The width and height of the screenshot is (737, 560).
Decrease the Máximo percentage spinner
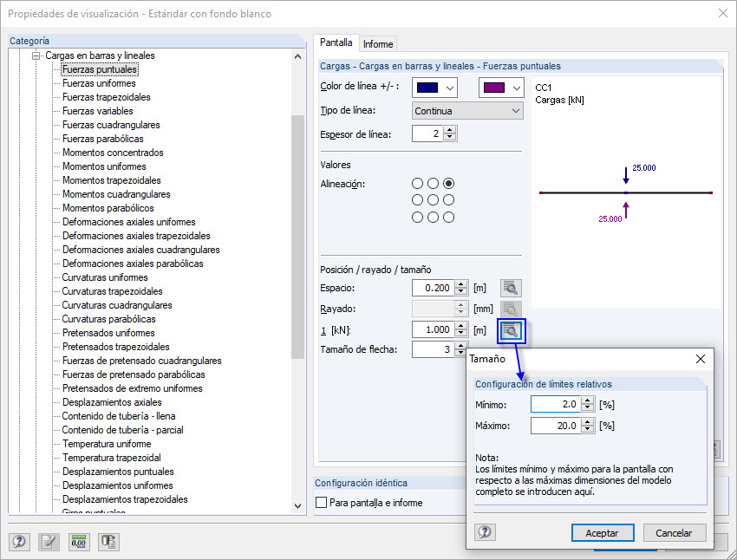pyautogui.click(x=588, y=429)
